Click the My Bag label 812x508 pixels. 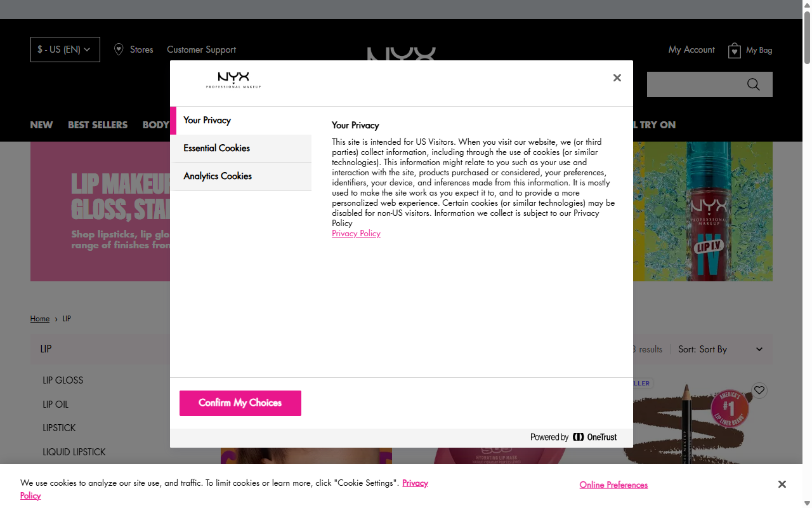[x=759, y=50]
